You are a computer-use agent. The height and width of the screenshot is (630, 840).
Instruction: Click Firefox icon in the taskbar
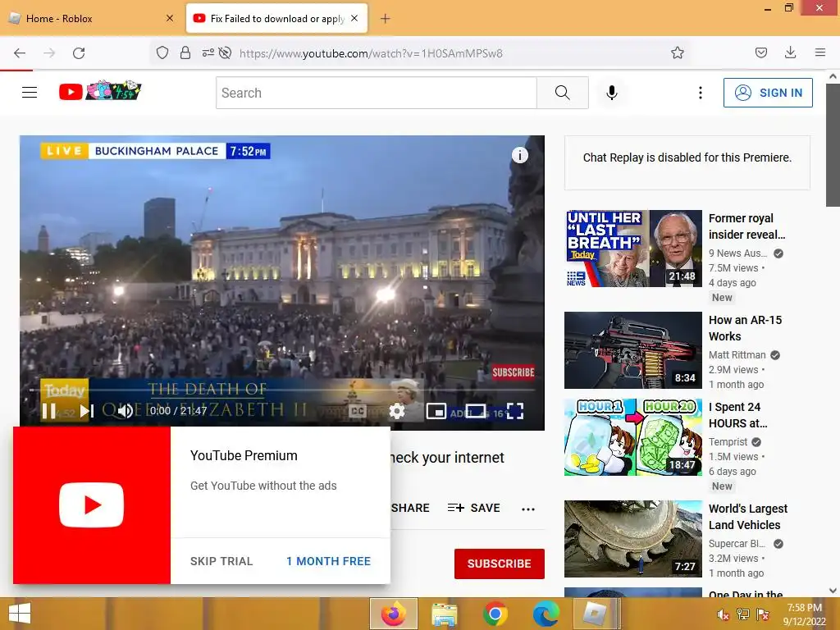click(394, 614)
